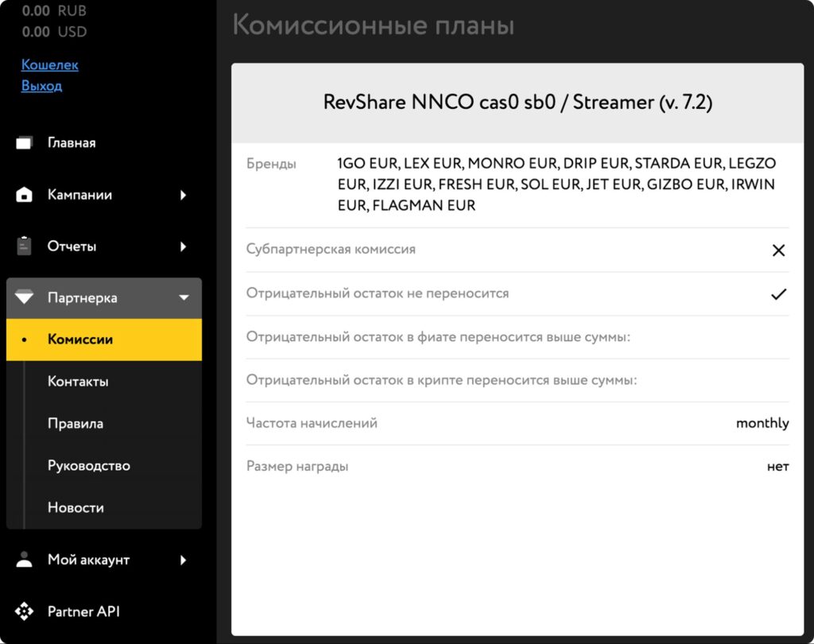Click the Partner API icon

pyautogui.click(x=24, y=611)
